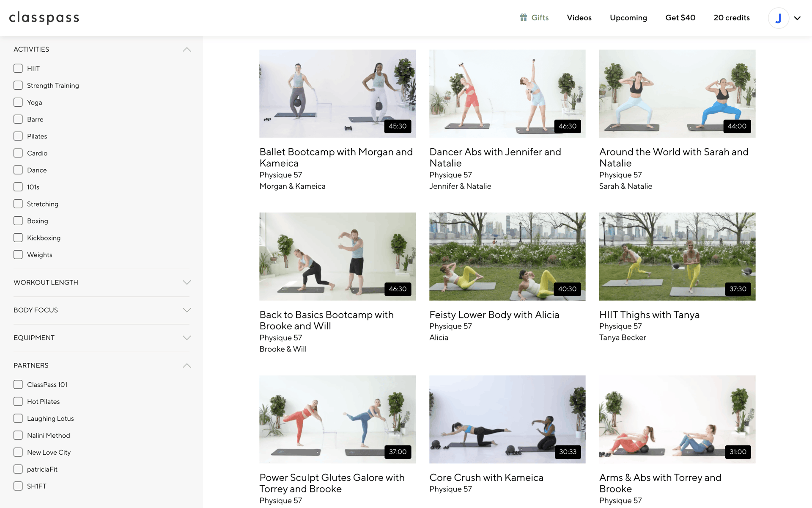The image size is (812, 508).
Task: Collapse the Activities filter section
Action: (x=187, y=50)
